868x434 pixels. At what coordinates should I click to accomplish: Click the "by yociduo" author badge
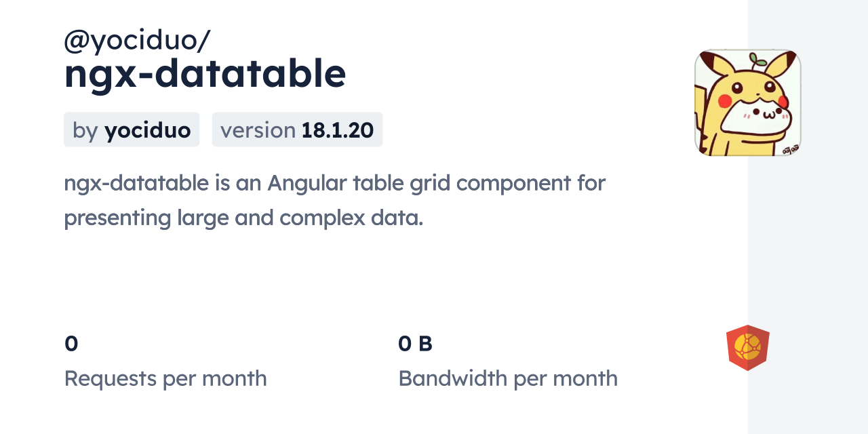coord(132,130)
